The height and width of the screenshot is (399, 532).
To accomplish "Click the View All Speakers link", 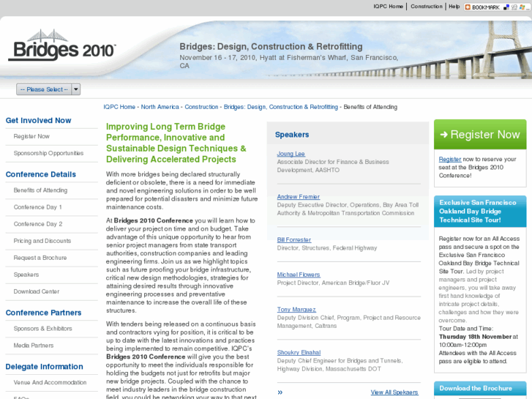I will pyautogui.click(x=394, y=392).
